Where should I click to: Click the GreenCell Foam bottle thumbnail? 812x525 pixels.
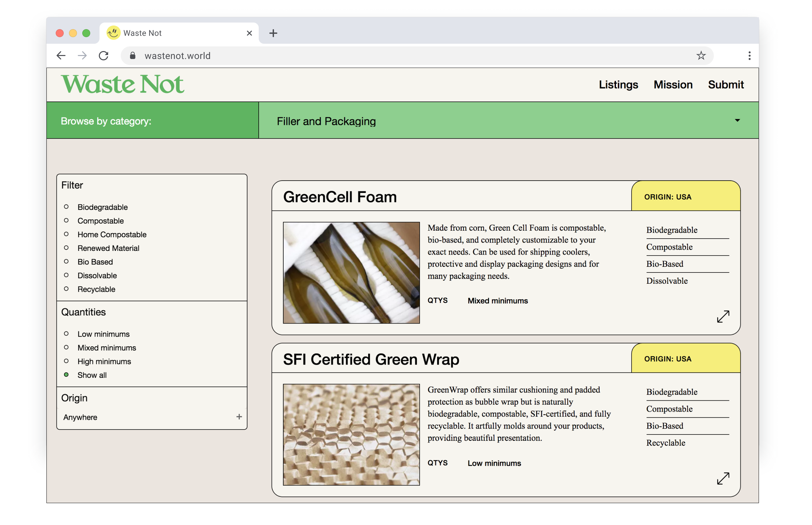pyautogui.click(x=351, y=273)
